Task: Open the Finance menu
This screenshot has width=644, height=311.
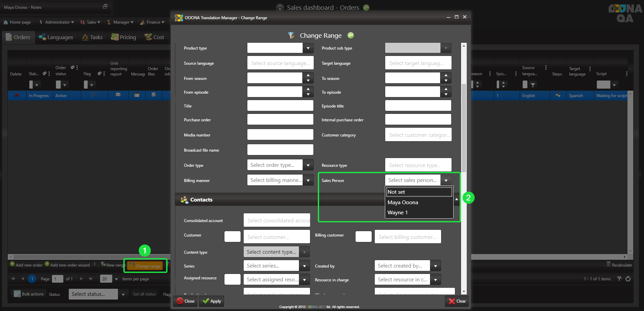Action: [x=155, y=22]
